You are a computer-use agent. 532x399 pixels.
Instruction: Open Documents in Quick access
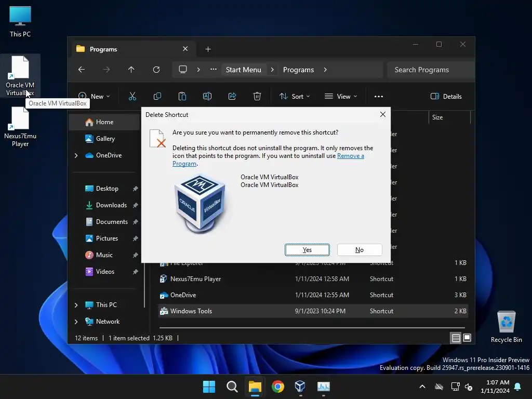click(107, 221)
